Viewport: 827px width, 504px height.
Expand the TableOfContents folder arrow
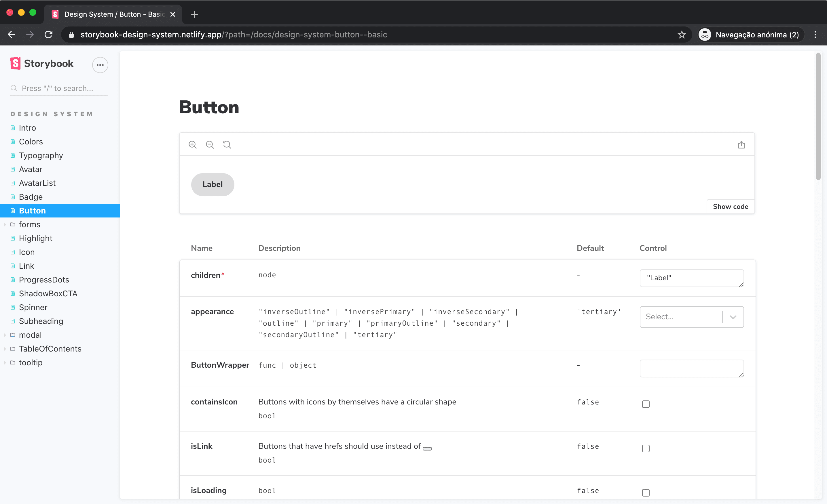click(5, 349)
